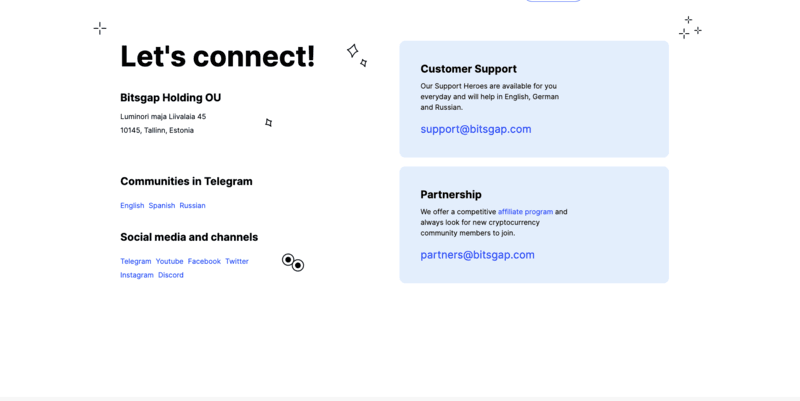The height and width of the screenshot is (401, 800).
Task: Open the Youtube channel link
Action: (x=169, y=261)
